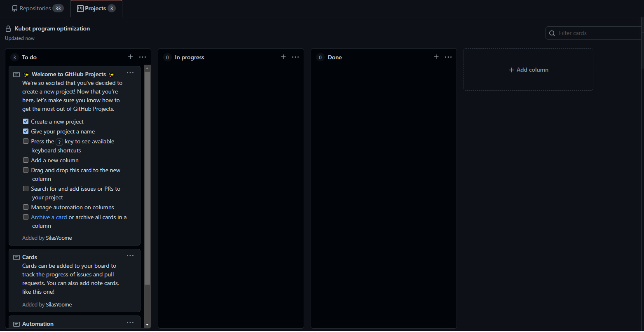Click the Add column button
The width and height of the screenshot is (644, 332).
(528, 70)
